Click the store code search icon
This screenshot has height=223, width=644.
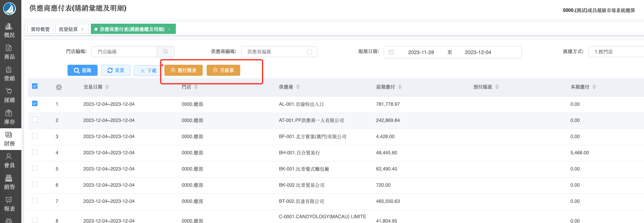coord(166,52)
